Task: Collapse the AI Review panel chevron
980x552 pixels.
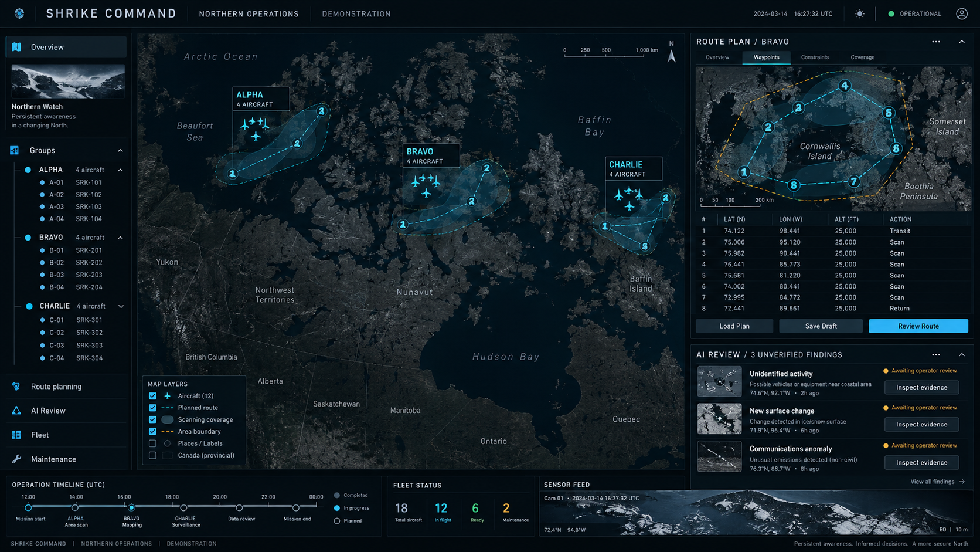Action: (x=962, y=355)
